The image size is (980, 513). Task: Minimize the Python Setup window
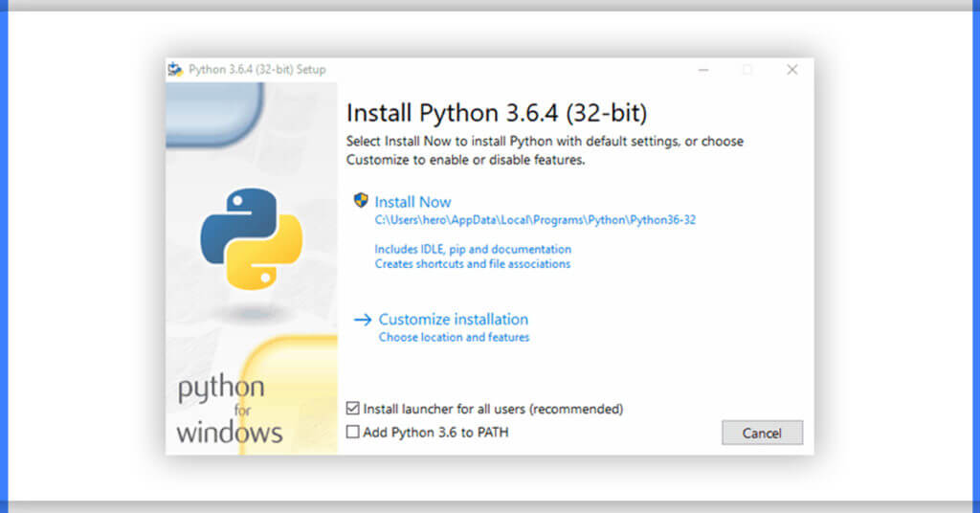(703, 69)
